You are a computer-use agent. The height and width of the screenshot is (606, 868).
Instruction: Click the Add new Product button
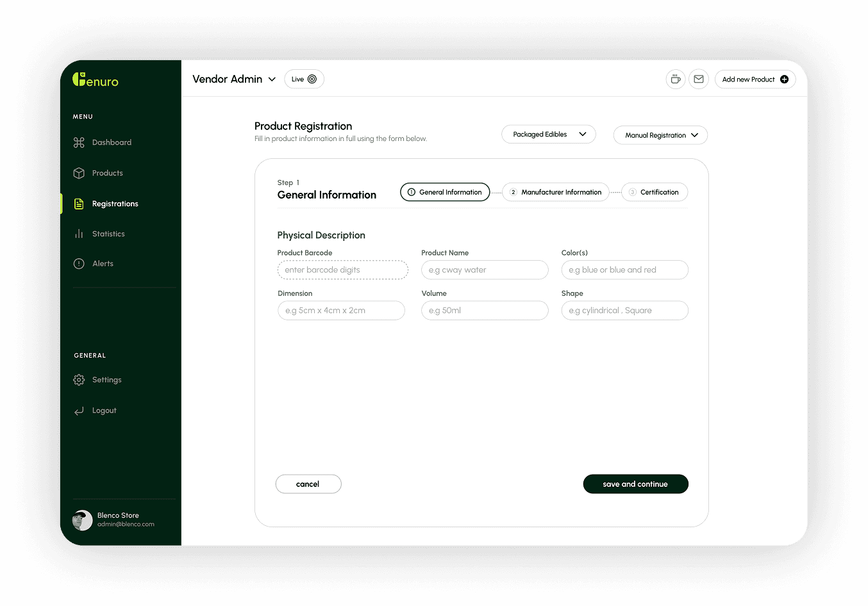(x=755, y=79)
